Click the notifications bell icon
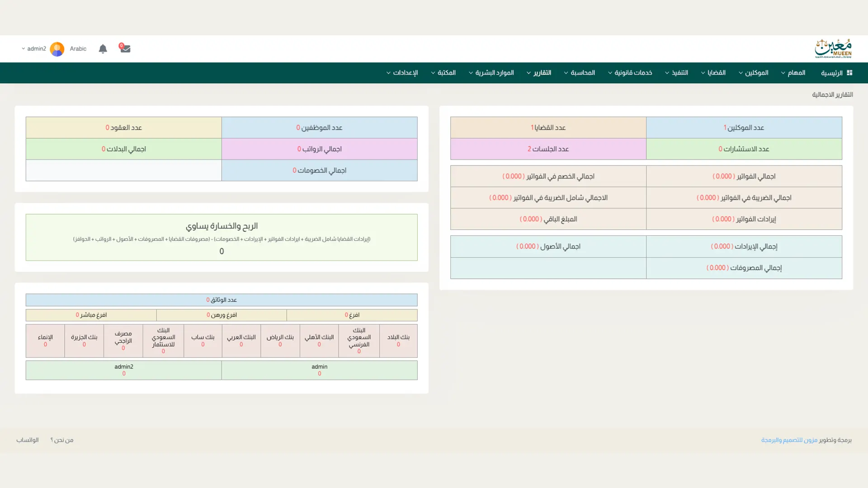868x488 pixels. click(x=103, y=49)
